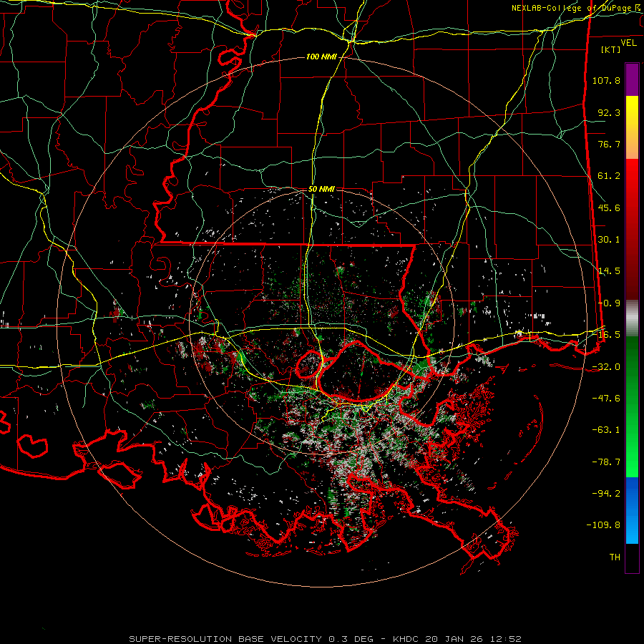The height and width of the screenshot is (644, 644).
Task: Click the 100 NMI range ring label
Action: point(321,57)
